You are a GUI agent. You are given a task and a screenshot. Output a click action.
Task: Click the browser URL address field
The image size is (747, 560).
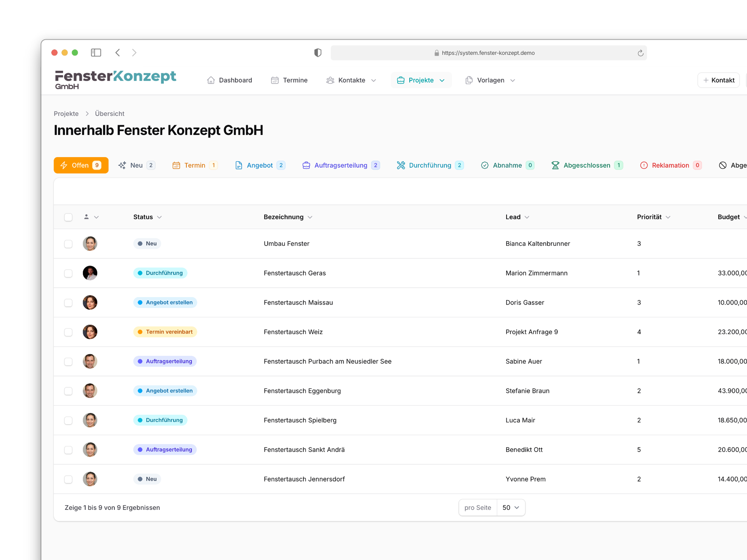[488, 53]
